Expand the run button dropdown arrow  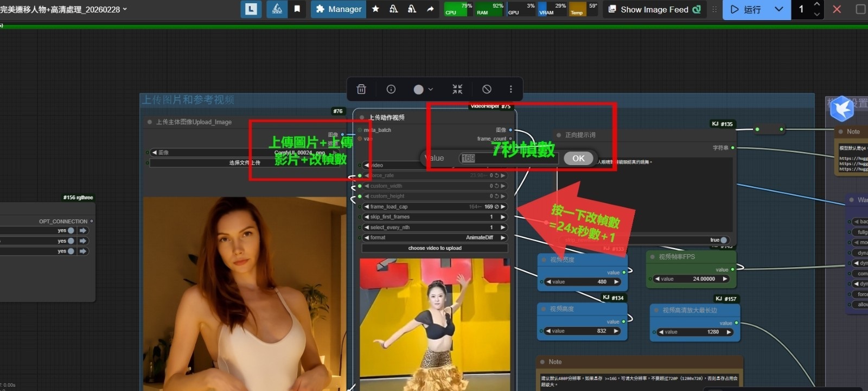[x=779, y=9]
